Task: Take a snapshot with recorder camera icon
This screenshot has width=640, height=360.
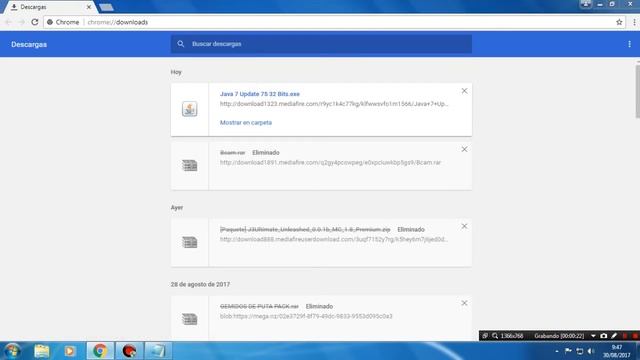Action: [604, 336]
